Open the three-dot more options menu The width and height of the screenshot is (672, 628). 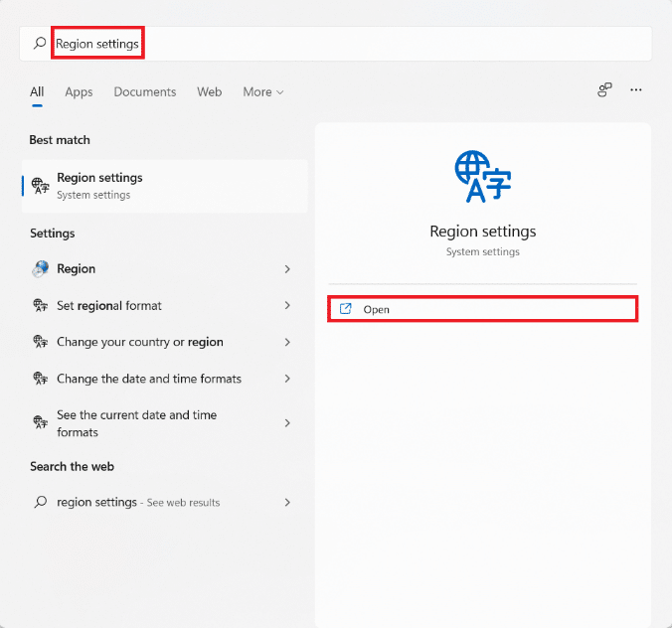point(636,90)
